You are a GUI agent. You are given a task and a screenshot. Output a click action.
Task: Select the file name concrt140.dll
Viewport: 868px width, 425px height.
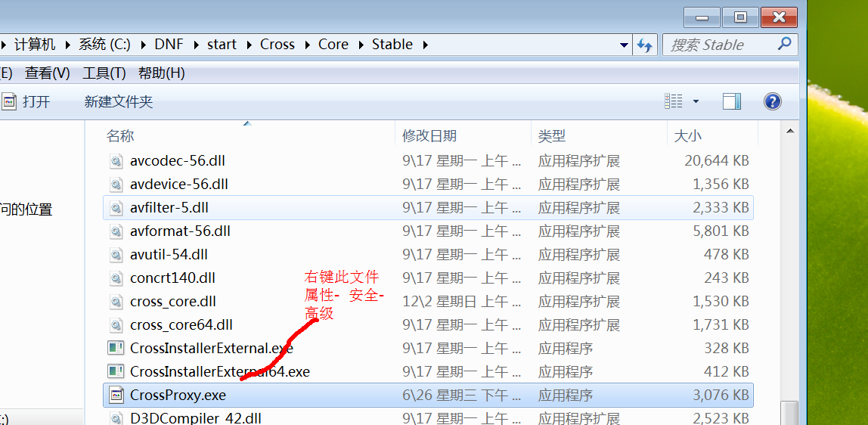click(172, 278)
